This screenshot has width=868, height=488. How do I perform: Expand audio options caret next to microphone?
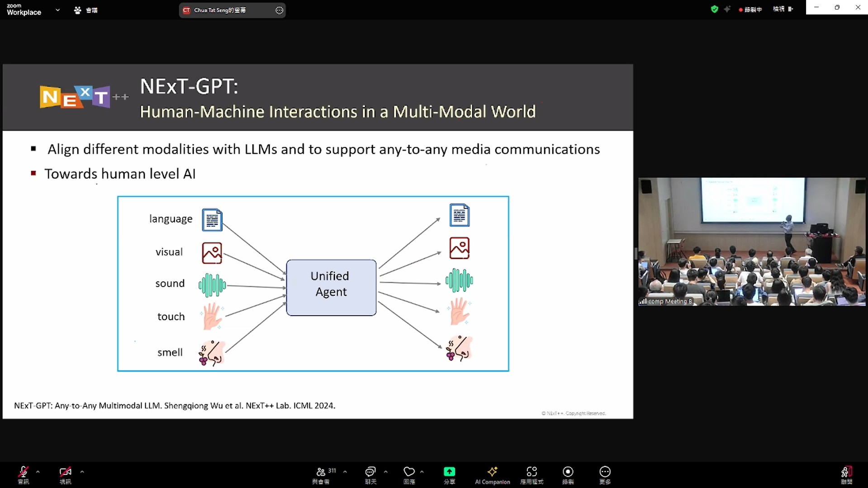tap(38, 472)
